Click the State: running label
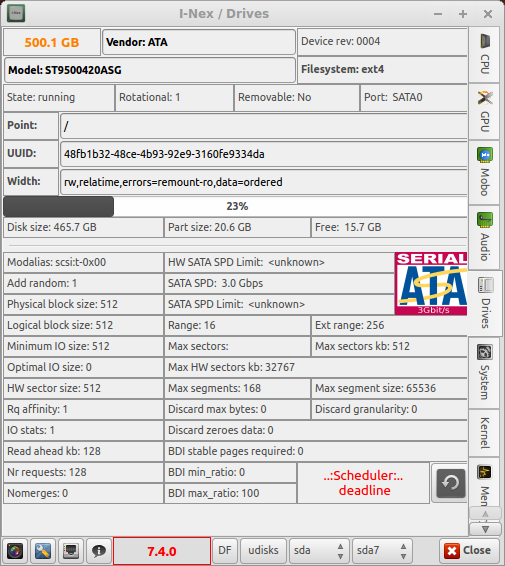The height and width of the screenshot is (566, 505). coord(59,97)
